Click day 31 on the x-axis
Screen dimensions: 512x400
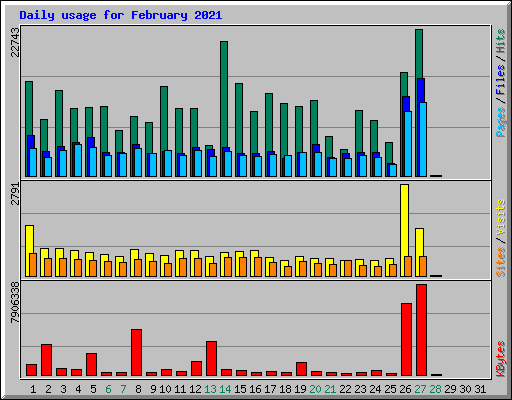tap(480, 389)
